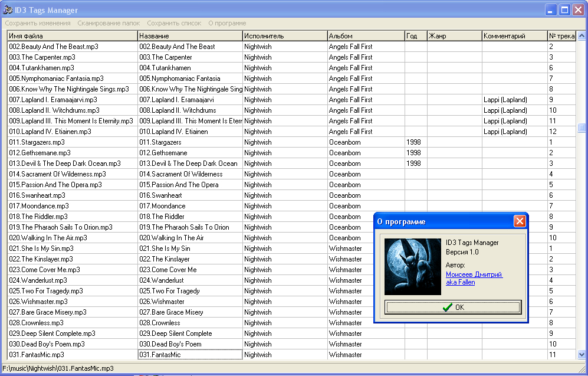Click the Альбом column header

tap(366, 36)
